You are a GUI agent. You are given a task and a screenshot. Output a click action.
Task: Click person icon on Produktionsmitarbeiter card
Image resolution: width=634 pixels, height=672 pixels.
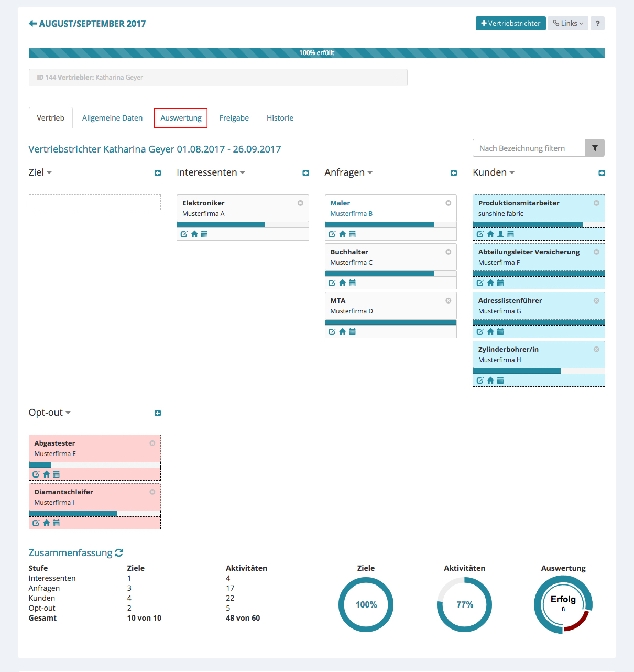click(x=500, y=234)
